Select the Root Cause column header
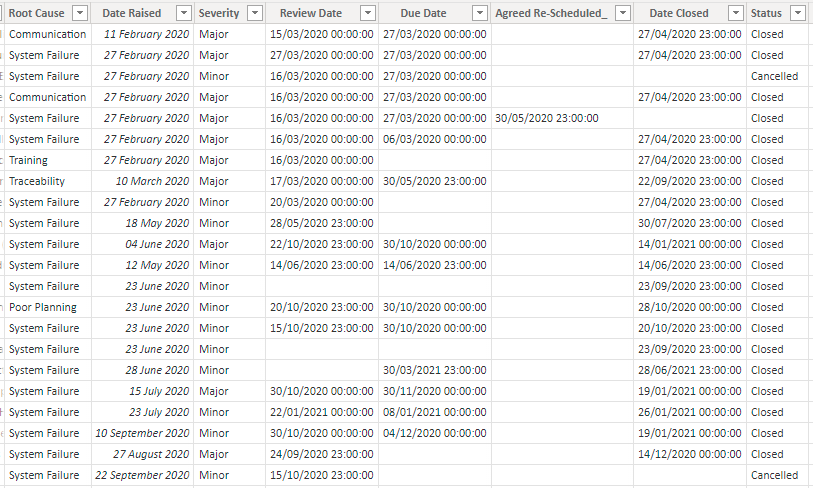 (x=37, y=13)
